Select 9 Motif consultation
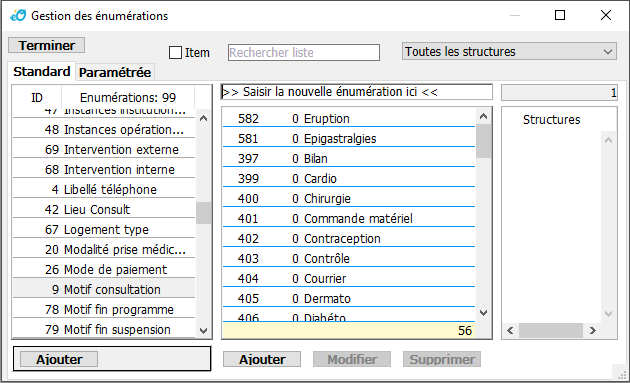This screenshot has height=383, width=630. pos(104,289)
